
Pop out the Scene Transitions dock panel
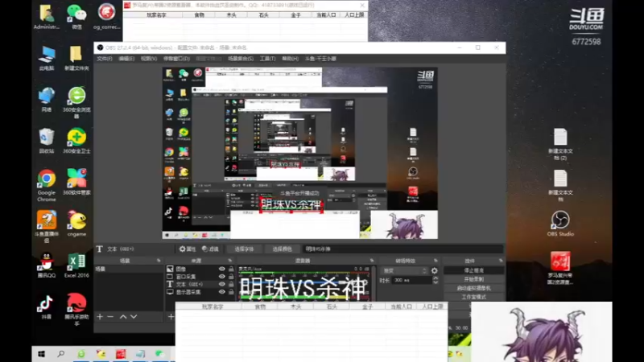(x=436, y=261)
